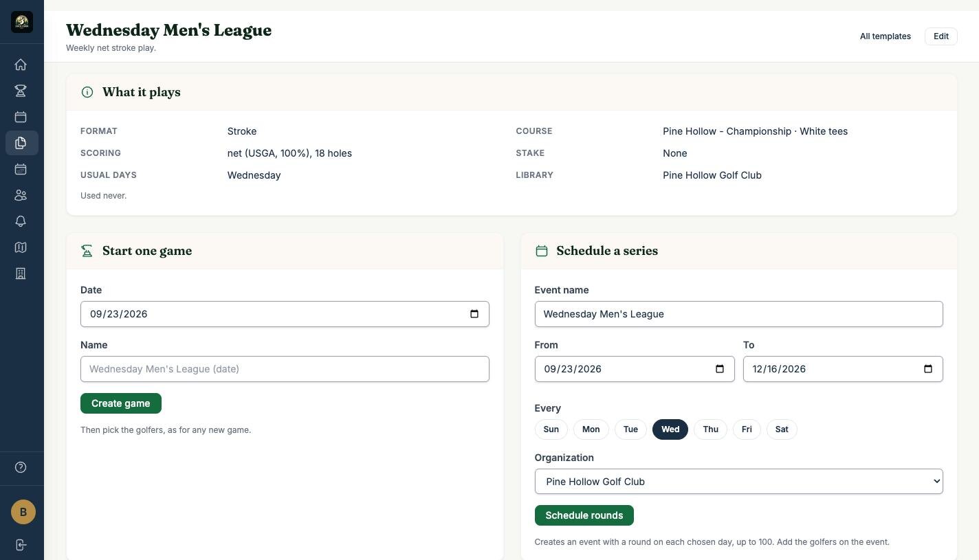Open the course map sidebar icon
Image resolution: width=979 pixels, height=560 pixels.
[21, 247]
